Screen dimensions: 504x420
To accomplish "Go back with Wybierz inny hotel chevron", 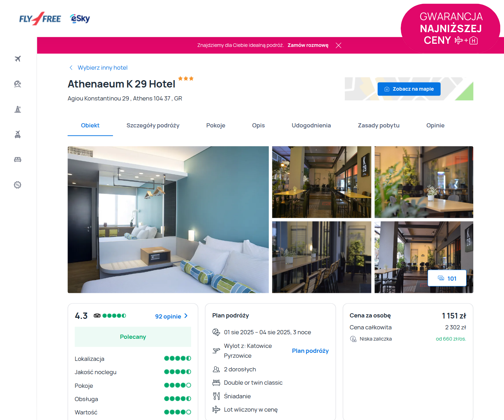I will point(71,68).
